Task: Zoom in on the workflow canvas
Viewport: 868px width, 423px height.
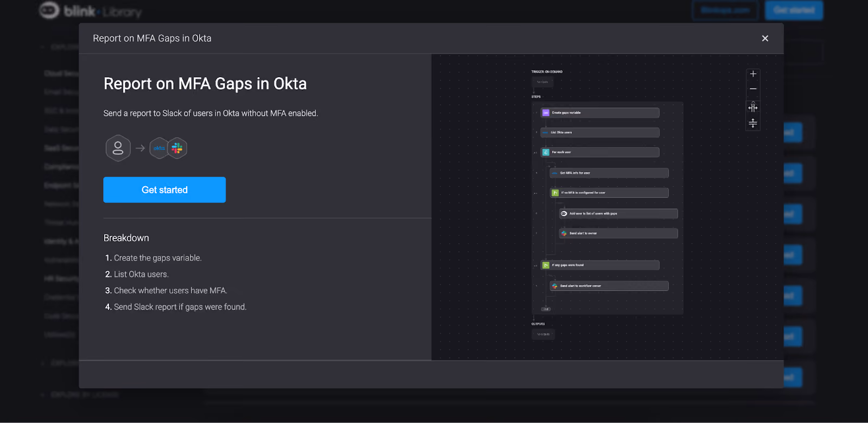Action: click(753, 74)
